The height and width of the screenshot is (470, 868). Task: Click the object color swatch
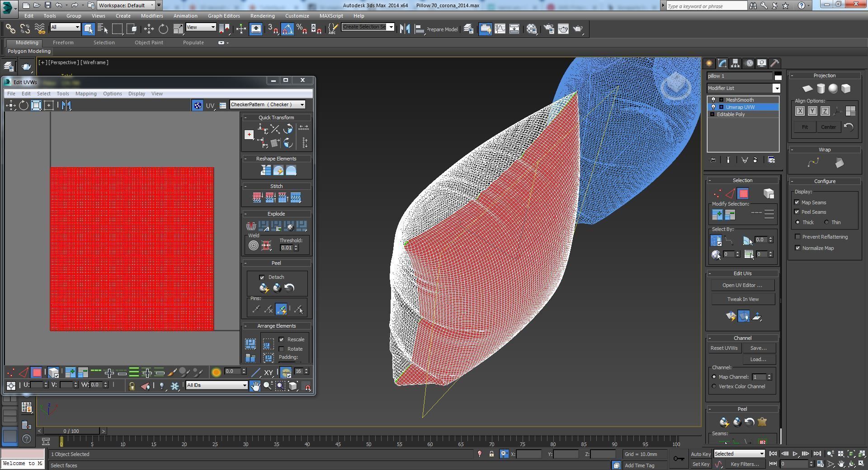click(x=778, y=76)
